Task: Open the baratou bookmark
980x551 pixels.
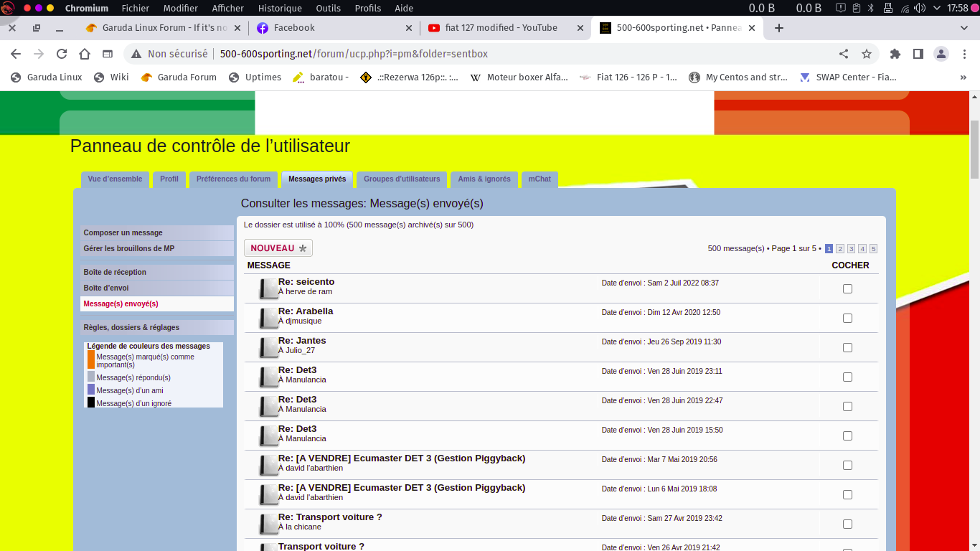Action: tap(321, 77)
